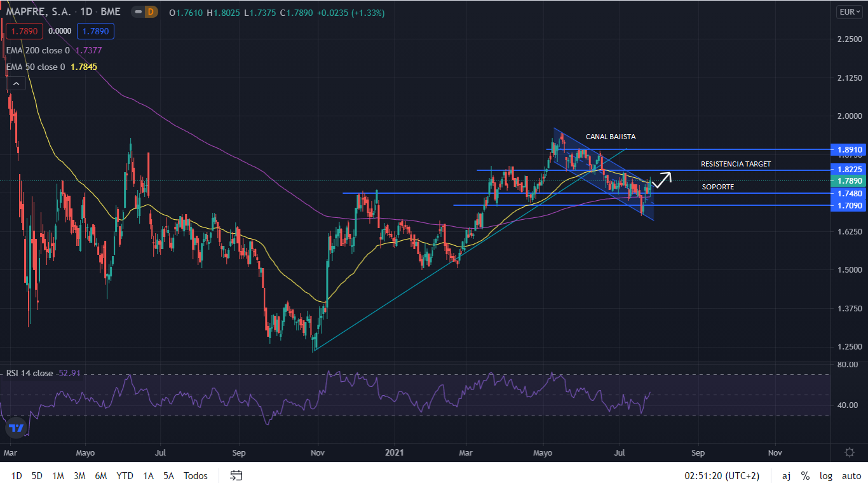Switch to the Todos time range

195,475
